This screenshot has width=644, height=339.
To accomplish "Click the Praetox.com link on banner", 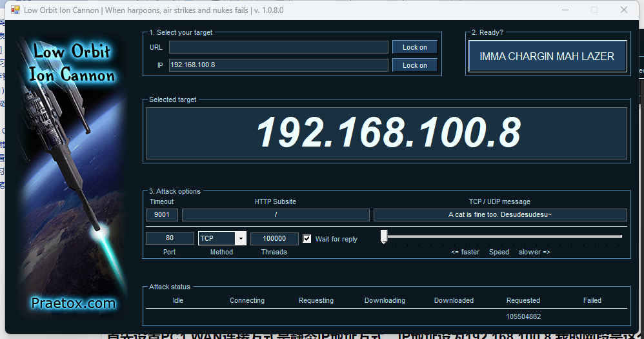I will [74, 303].
